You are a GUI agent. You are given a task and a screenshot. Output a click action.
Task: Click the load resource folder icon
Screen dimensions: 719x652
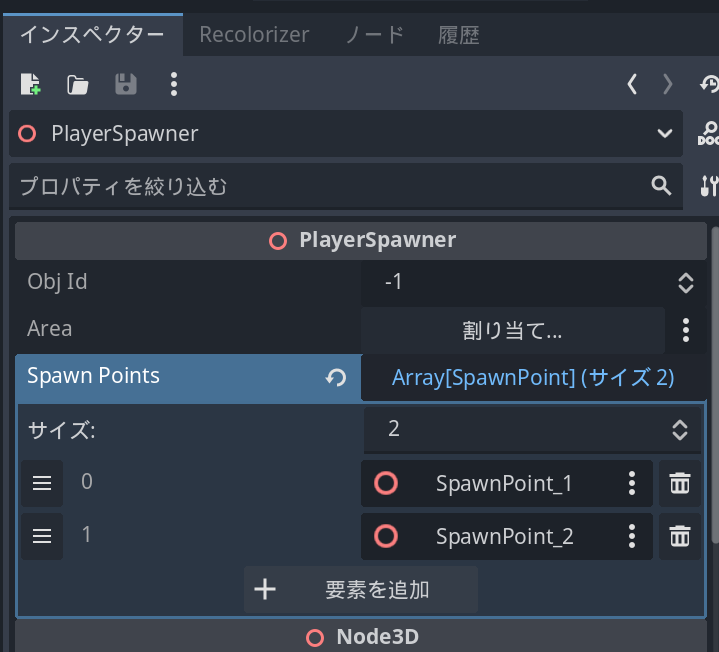78,84
